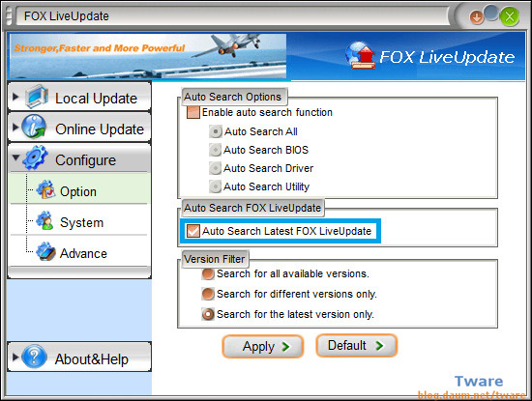The height and width of the screenshot is (401, 532).
Task: Click the blue round button in title bar
Action: click(x=491, y=13)
